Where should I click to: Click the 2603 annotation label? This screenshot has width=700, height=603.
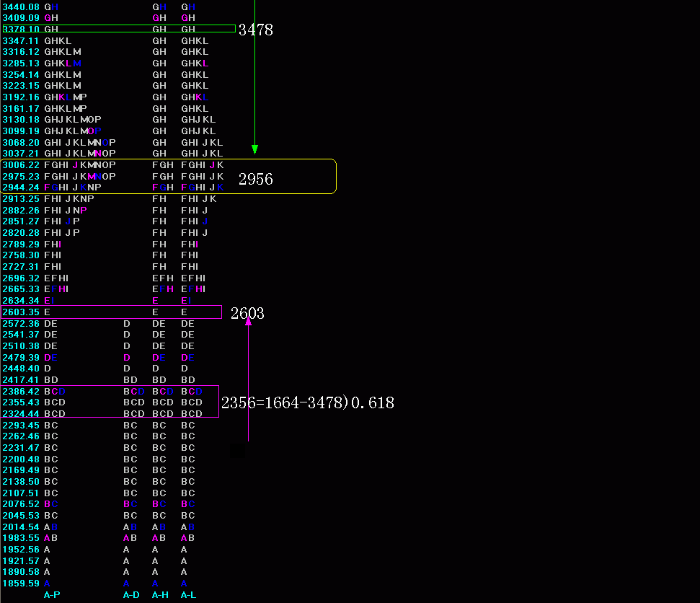tap(247, 314)
